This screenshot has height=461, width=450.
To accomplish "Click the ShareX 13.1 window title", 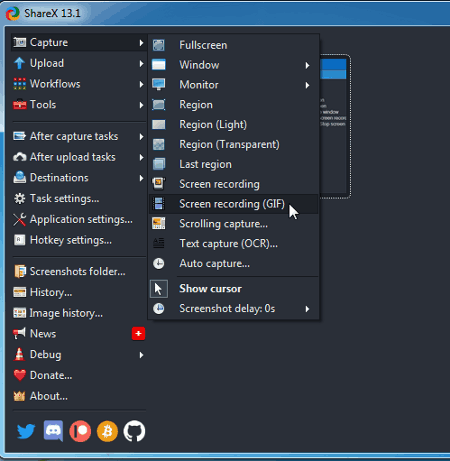I will click(52, 13).
